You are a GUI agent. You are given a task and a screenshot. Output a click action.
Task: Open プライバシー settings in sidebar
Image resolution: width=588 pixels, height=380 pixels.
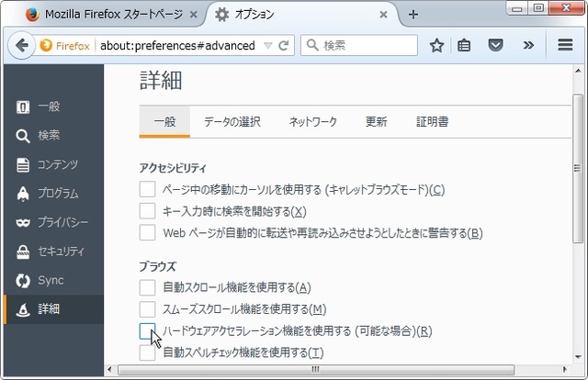click(53, 222)
